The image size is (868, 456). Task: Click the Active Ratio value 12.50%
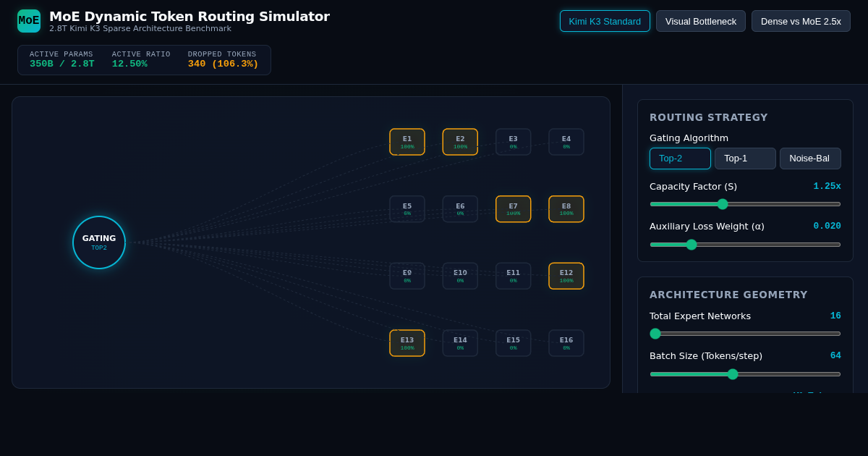pos(129,64)
